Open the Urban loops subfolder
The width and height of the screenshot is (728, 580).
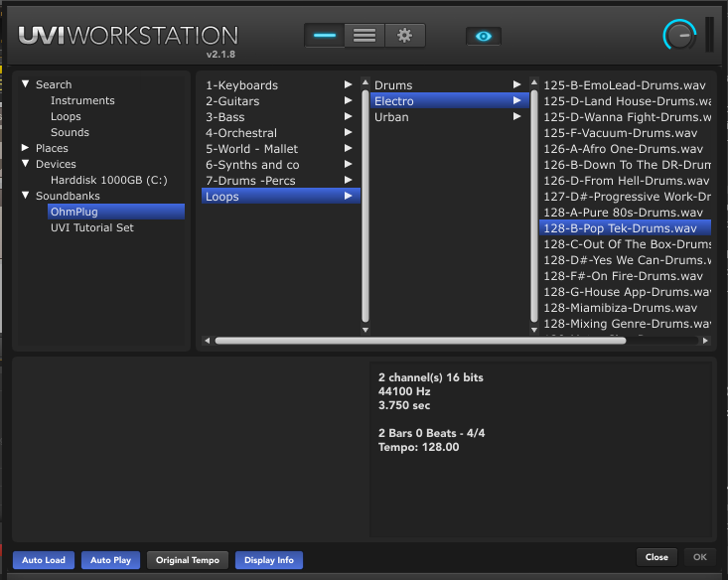point(449,117)
